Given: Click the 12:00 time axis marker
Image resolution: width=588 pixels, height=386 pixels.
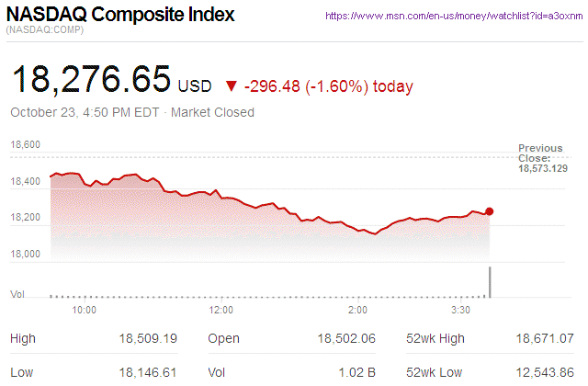Looking at the screenshot, I should coord(220,311).
